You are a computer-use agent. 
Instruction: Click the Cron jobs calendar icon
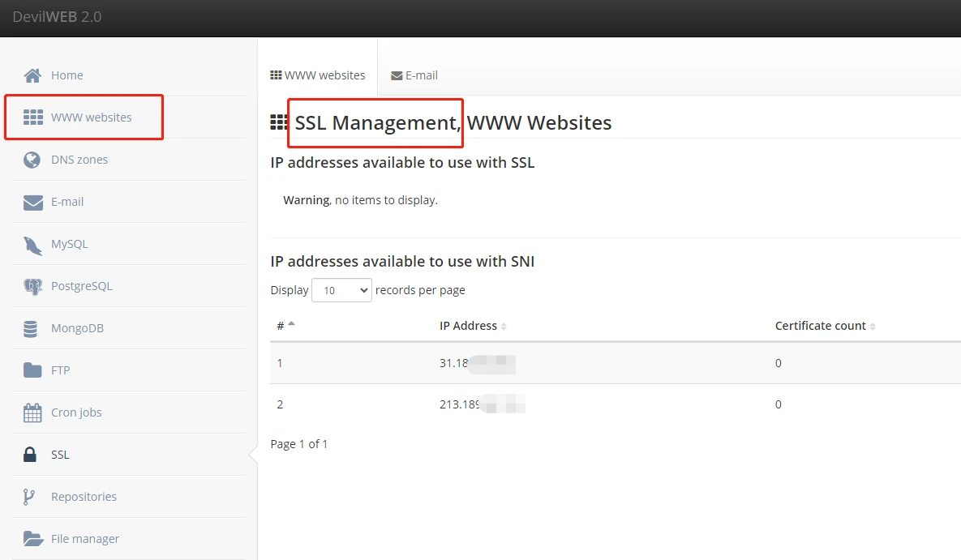pos(32,413)
